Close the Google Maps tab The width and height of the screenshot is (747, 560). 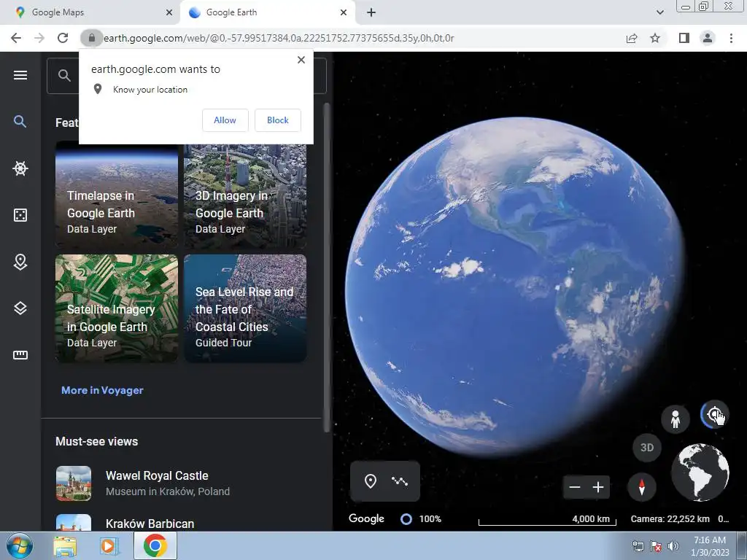click(169, 12)
